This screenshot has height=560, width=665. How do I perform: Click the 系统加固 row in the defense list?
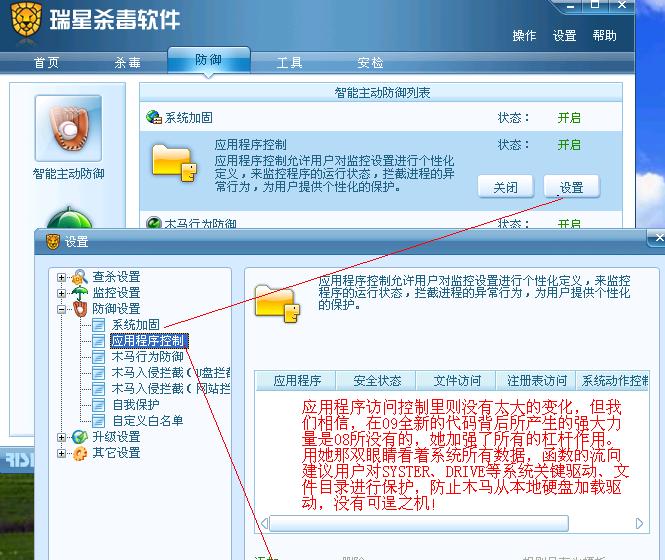(381, 117)
